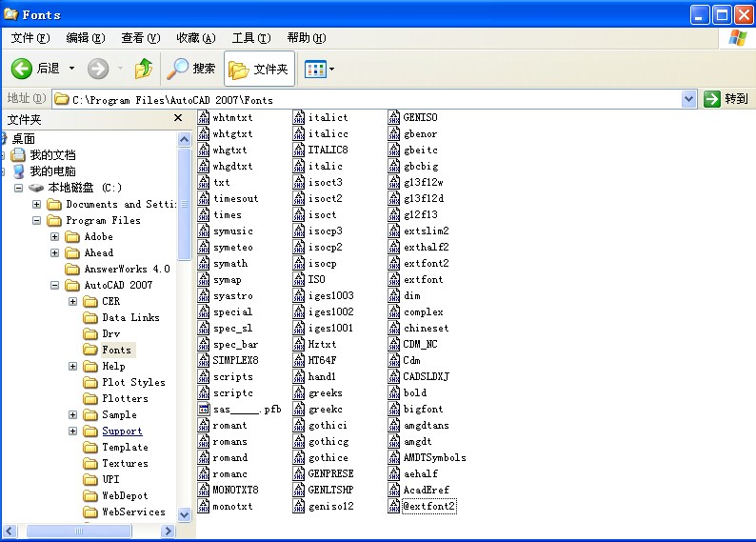Expand the Adobe folder node
This screenshot has height=542, width=756.
coord(54,237)
